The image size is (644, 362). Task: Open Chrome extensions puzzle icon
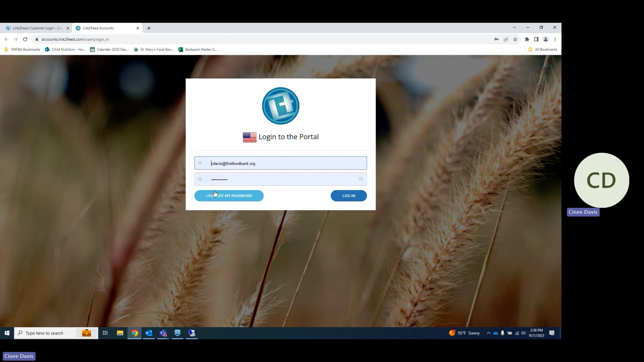[x=527, y=39]
